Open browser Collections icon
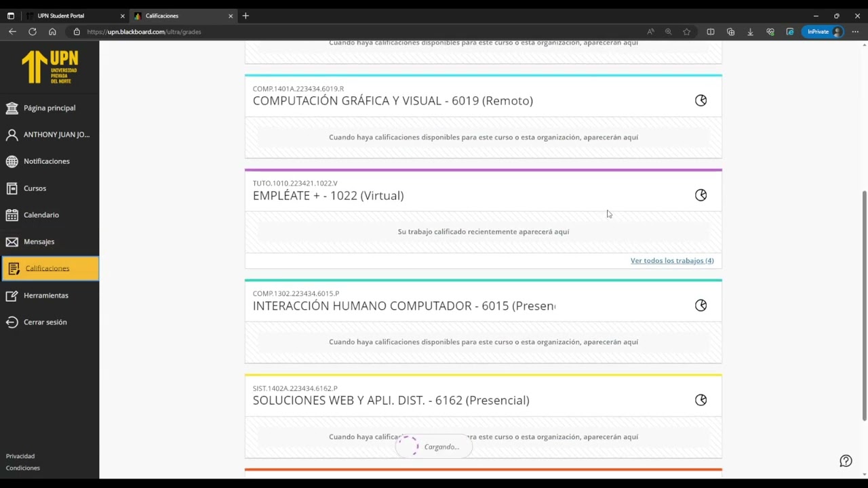The width and height of the screenshot is (868, 488). click(730, 31)
